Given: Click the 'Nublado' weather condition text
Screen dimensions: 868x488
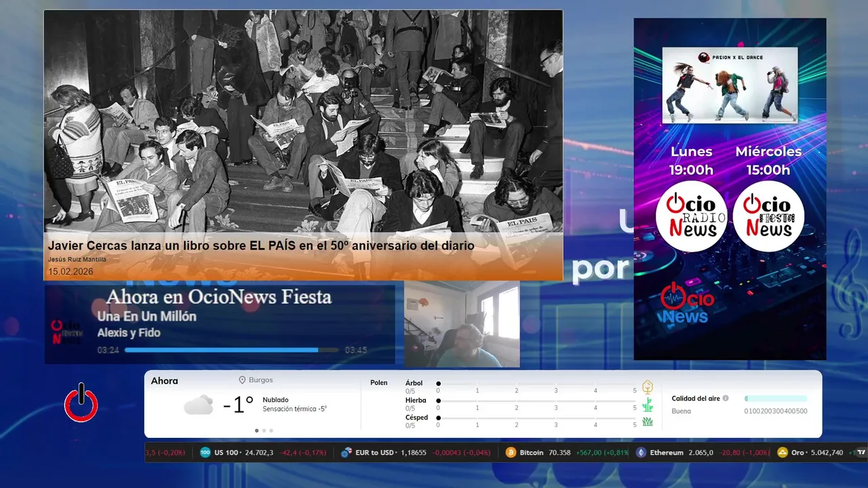Looking at the screenshot, I should (x=275, y=400).
